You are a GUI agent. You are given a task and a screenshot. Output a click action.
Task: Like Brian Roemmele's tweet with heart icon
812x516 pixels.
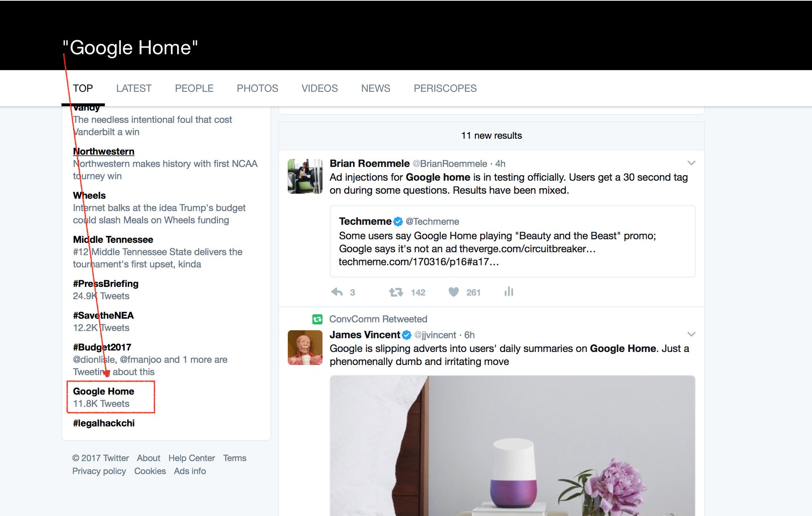tap(454, 292)
